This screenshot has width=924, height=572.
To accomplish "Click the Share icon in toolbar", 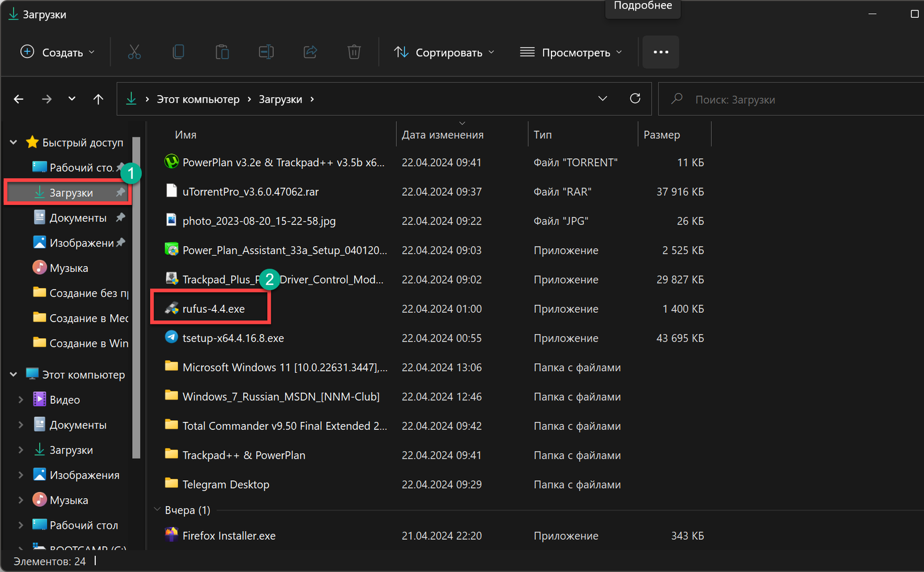I will click(x=310, y=52).
